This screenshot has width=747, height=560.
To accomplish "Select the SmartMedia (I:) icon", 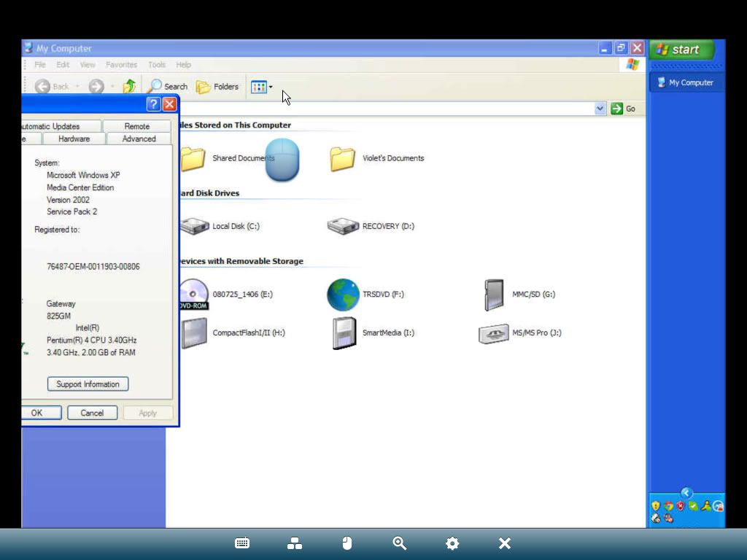I will point(344,332).
